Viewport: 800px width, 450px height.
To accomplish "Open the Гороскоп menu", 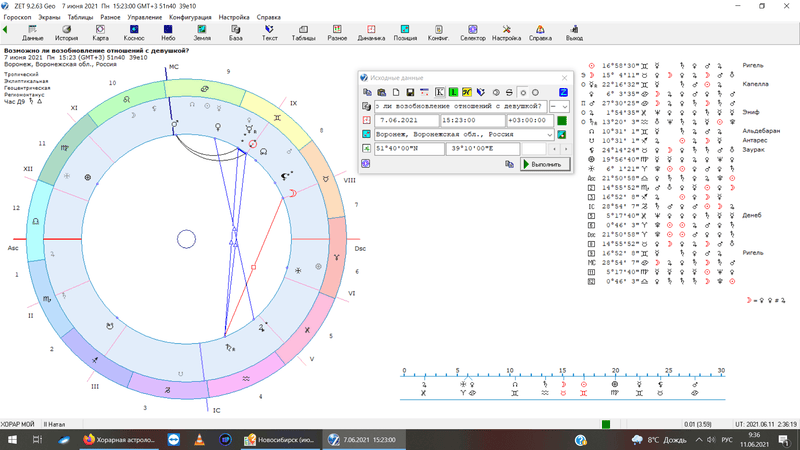I will point(18,18).
